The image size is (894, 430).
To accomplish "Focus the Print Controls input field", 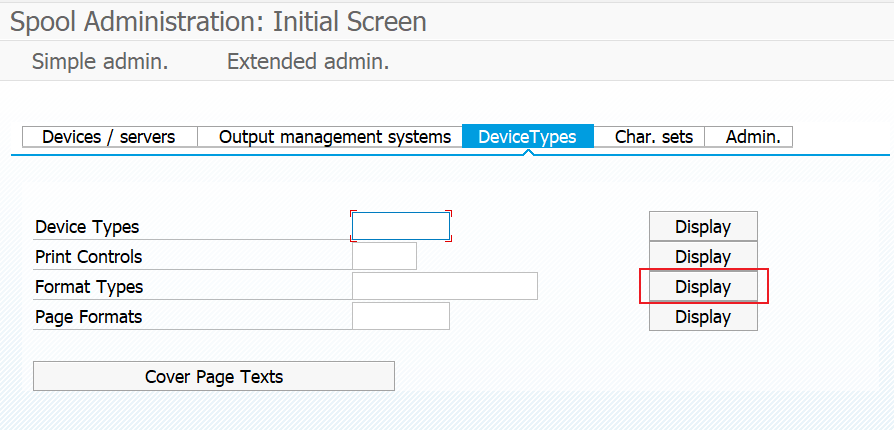I will pyautogui.click(x=384, y=256).
